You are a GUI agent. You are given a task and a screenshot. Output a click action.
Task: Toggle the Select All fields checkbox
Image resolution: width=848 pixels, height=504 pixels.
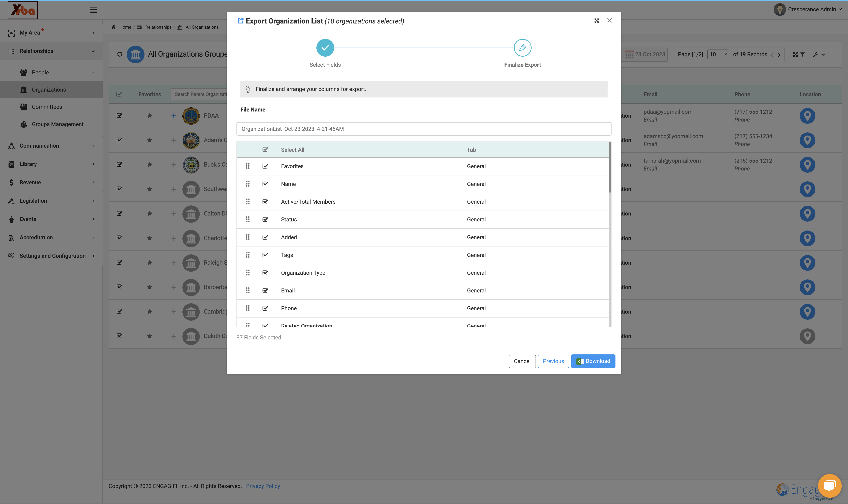coord(265,150)
